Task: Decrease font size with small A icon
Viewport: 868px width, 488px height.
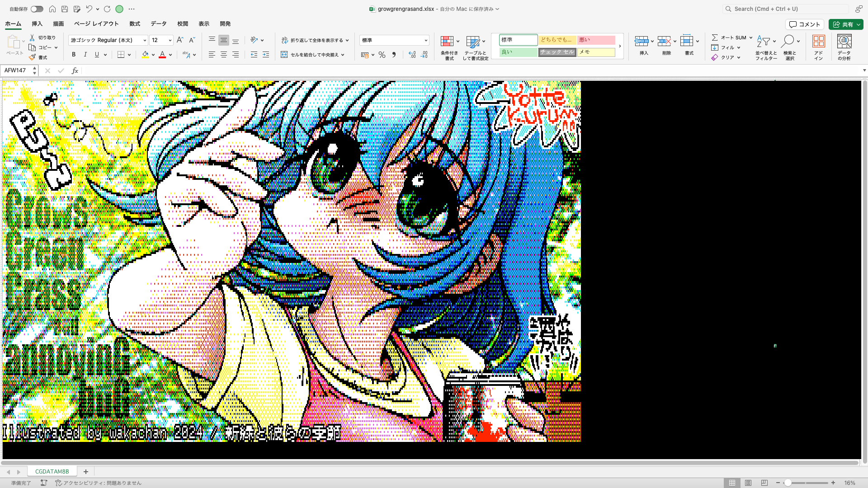Action: click(x=192, y=40)
